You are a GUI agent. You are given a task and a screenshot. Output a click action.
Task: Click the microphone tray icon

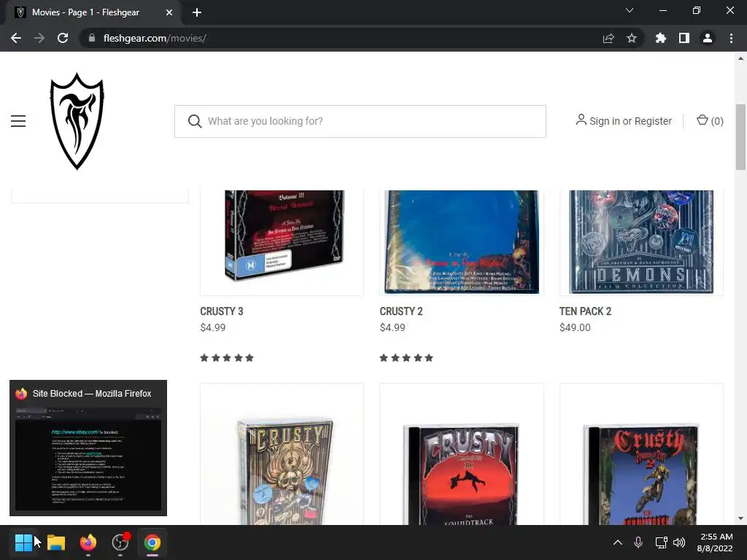638,542
